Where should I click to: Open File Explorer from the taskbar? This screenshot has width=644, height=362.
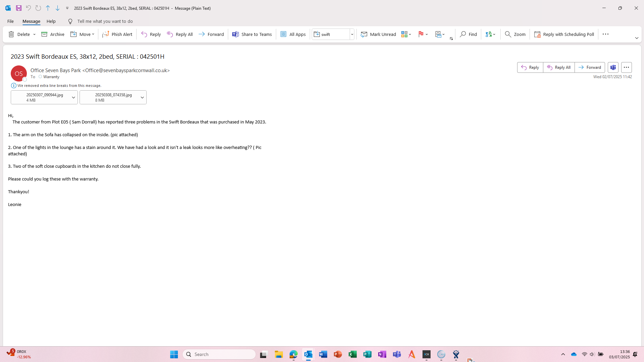point(279,354)
